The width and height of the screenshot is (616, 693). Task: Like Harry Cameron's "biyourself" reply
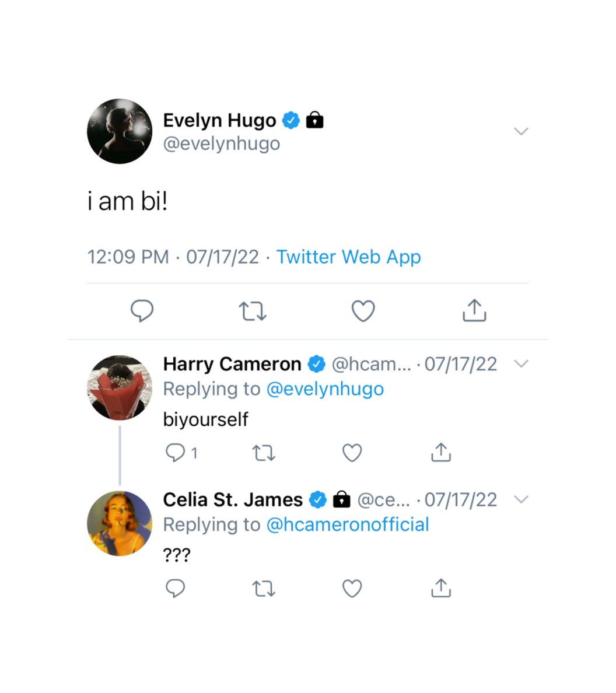(x=352, y=453)
